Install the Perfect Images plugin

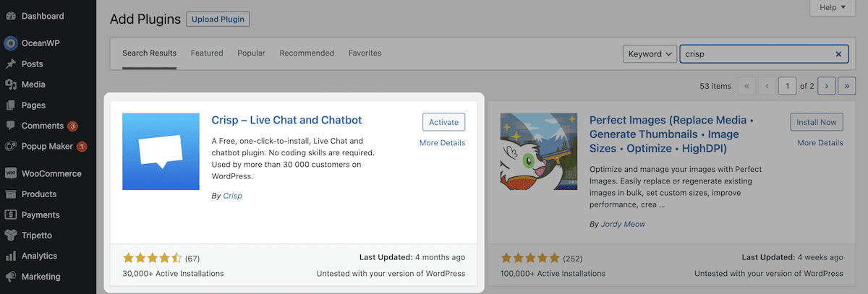817,122
